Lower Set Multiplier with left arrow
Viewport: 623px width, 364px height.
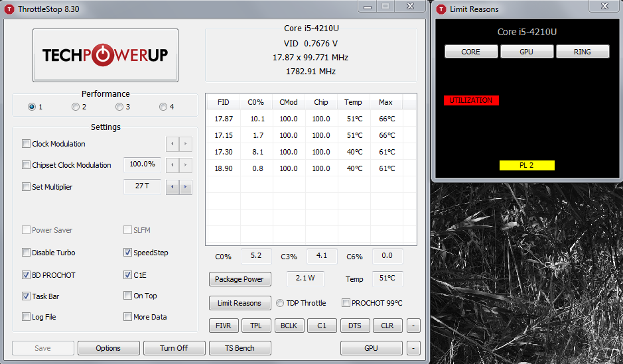pyautogui.click(x=173, y=186)
